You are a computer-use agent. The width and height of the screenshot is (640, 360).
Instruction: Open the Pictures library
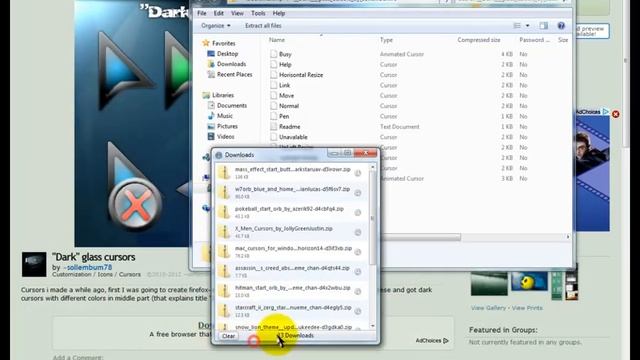(227, 126)
